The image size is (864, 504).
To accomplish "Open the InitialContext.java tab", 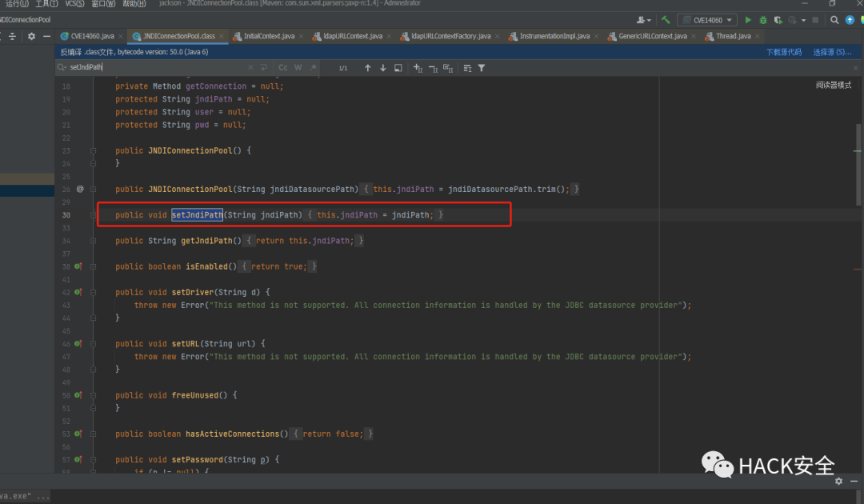I will [x=269, y=36].
